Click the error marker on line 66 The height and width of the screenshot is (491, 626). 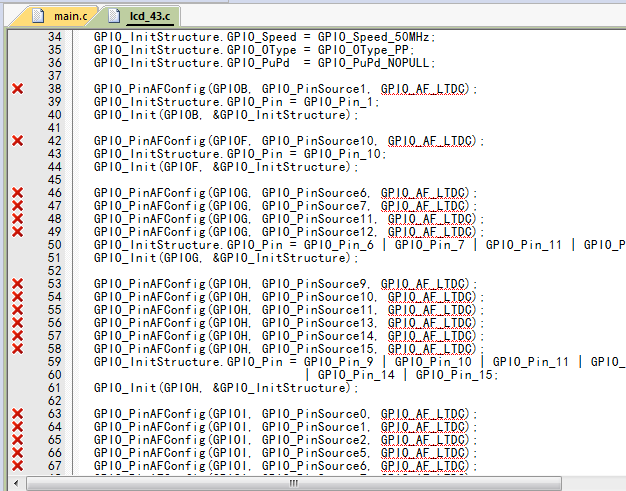click(18, 453)
